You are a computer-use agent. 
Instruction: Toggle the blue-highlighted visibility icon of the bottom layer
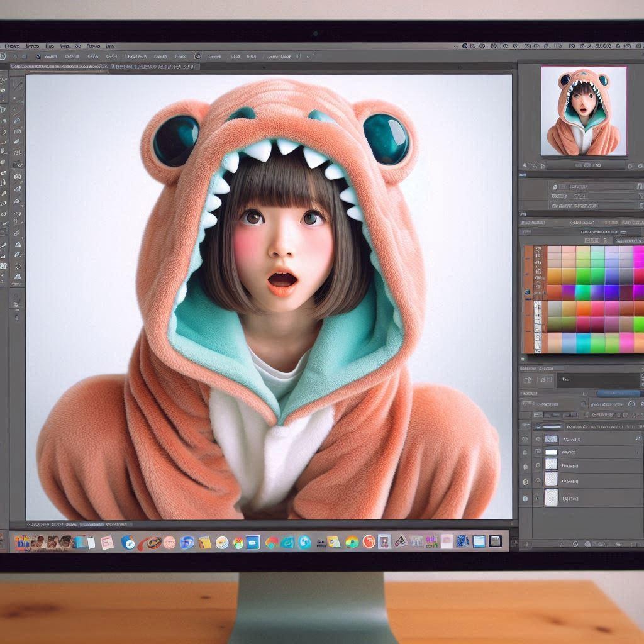click(x=525, y=499)
